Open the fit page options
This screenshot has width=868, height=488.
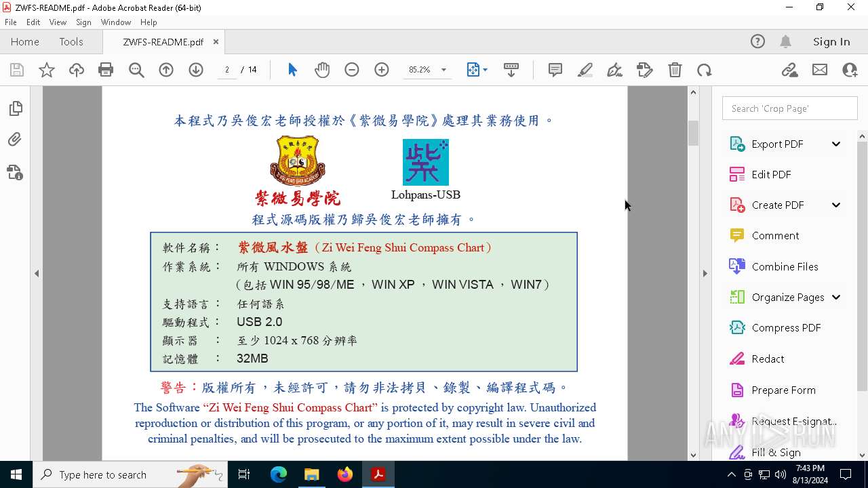pyautogui.click(x=477, y=70)
